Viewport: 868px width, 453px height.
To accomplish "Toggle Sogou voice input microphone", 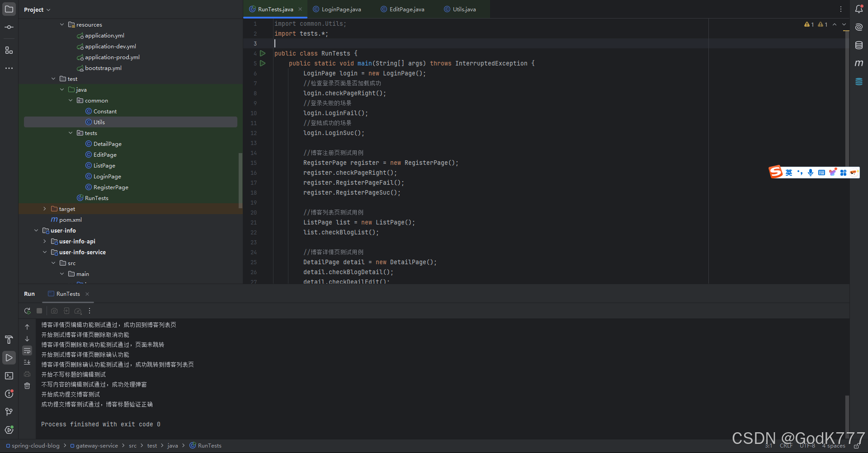I will coord(811,173).
